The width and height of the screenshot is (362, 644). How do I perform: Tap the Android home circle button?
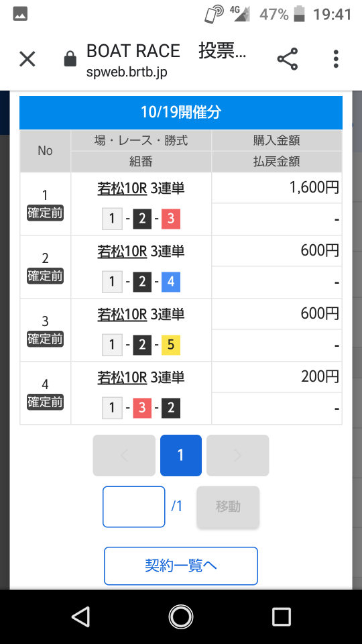[181, 617]
